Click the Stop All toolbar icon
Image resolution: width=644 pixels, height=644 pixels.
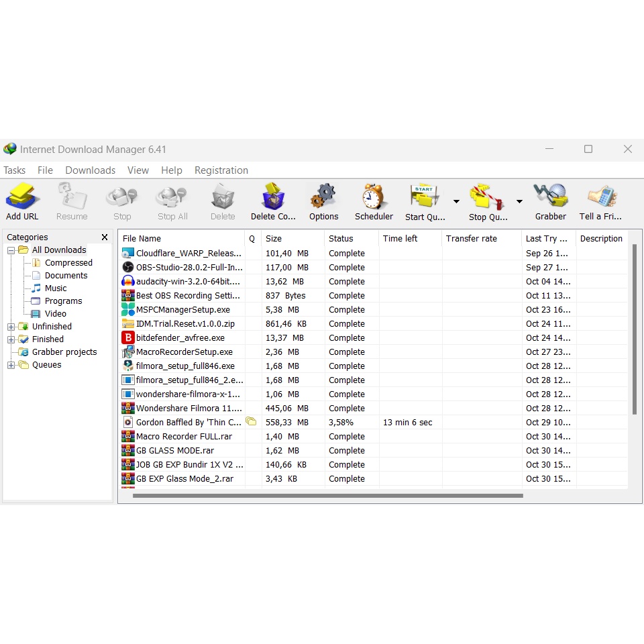[x=172, y=197]
